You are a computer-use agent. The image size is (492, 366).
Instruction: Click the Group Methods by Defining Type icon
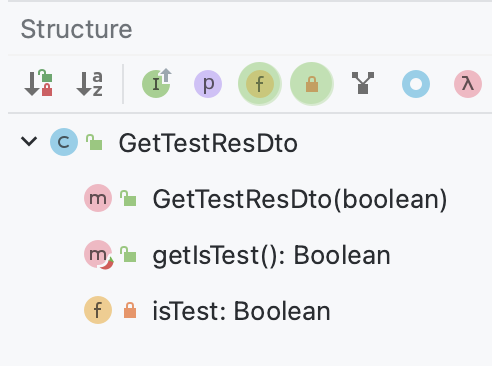click(363, 83)
